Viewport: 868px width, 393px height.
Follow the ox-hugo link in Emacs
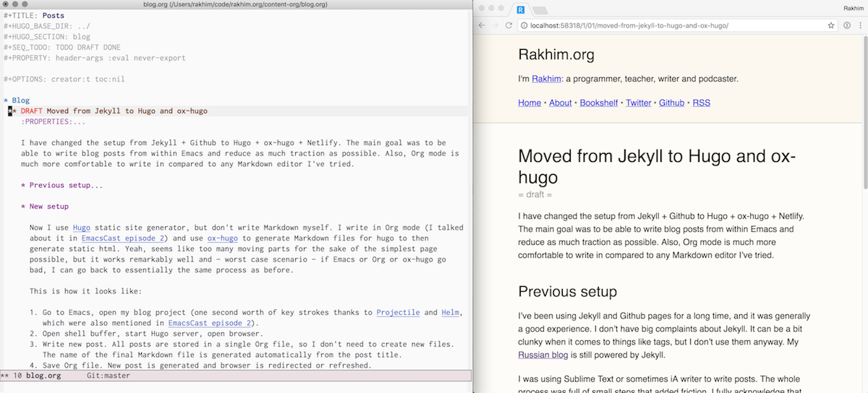click(x=223, y=238)
